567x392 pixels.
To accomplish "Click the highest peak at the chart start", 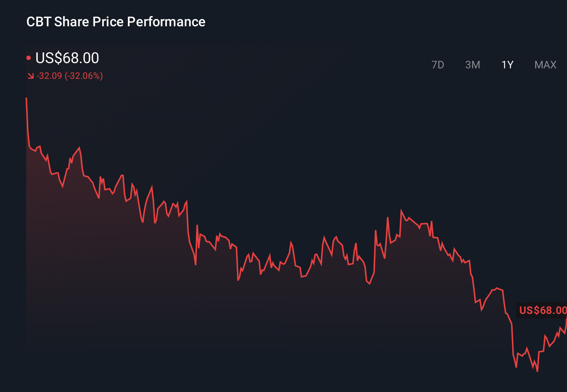I will click(26, 98).
